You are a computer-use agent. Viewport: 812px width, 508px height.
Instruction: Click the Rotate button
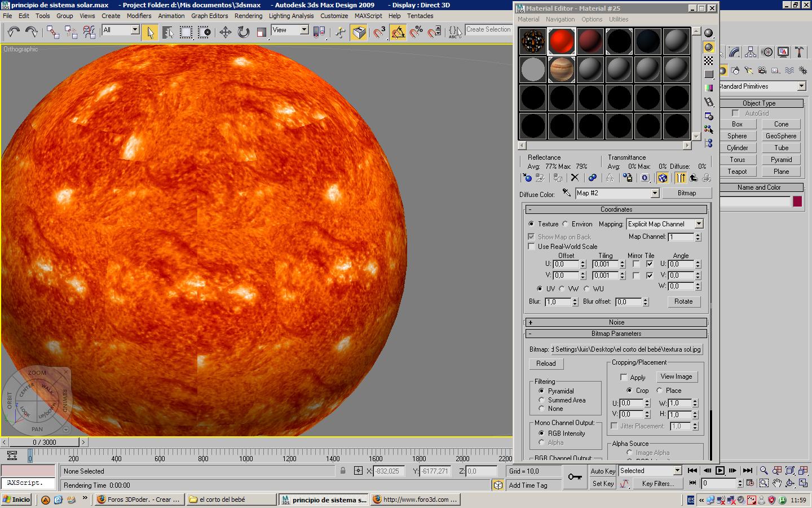click(x=683, y=301)
